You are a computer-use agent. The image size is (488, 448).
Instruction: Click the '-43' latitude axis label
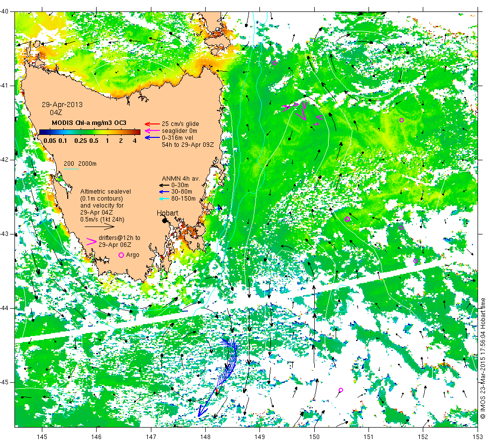pos(4,234)
